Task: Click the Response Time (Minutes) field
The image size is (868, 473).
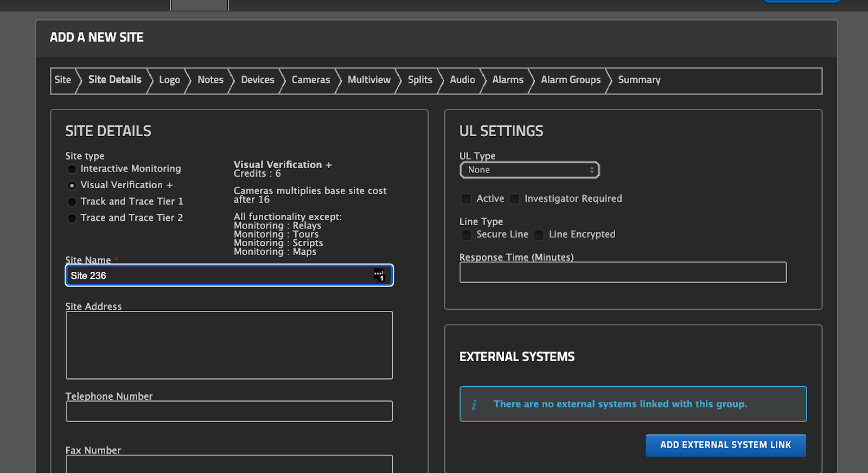Action: click(623, 272)
